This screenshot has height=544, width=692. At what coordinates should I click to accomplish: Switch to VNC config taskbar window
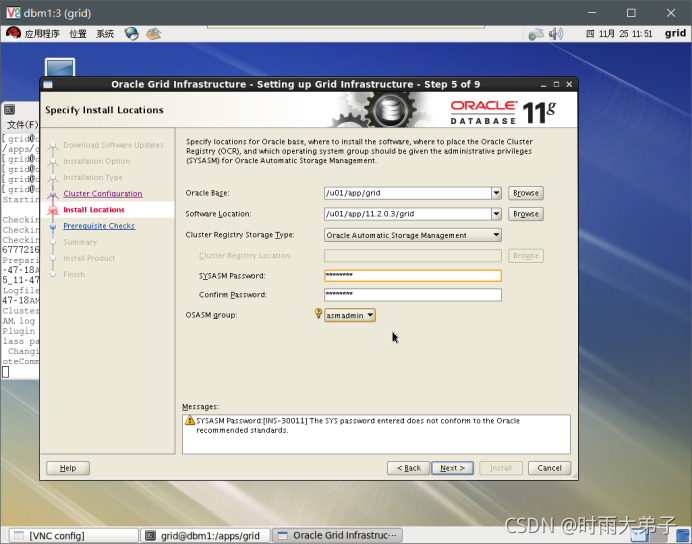pyautogui.click(x=74, y=536)
